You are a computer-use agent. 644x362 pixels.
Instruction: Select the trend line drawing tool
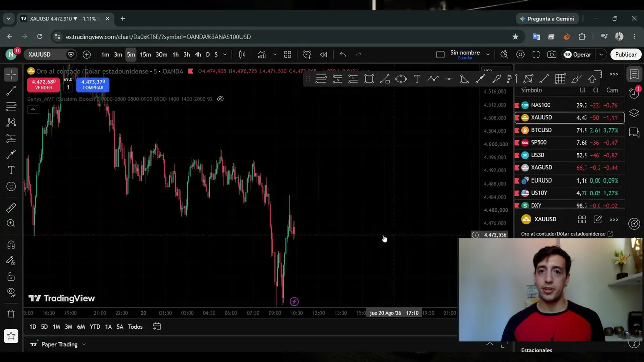[x=11, y=90]
